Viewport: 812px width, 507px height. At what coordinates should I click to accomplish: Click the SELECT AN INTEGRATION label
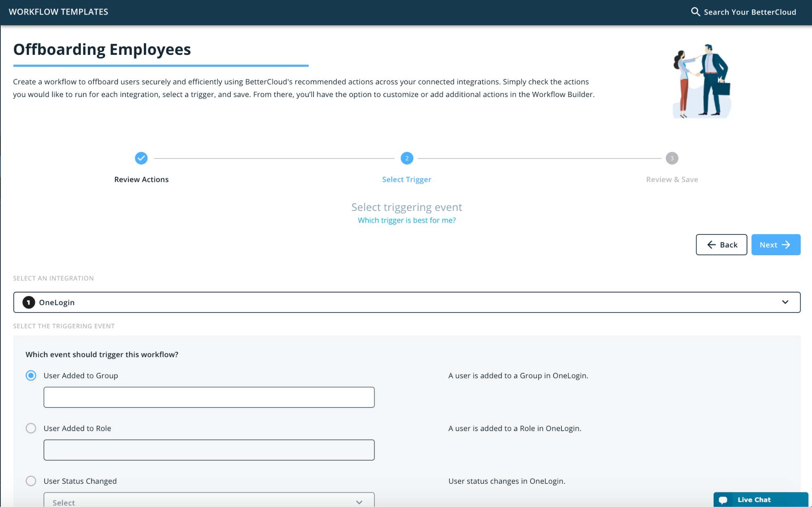click(x=53, y=278)
